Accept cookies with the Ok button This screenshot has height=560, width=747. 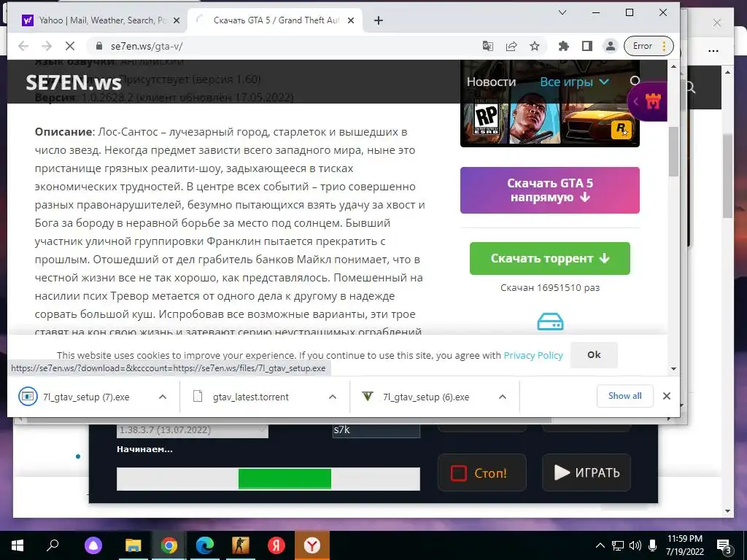(x=594, y=355)
